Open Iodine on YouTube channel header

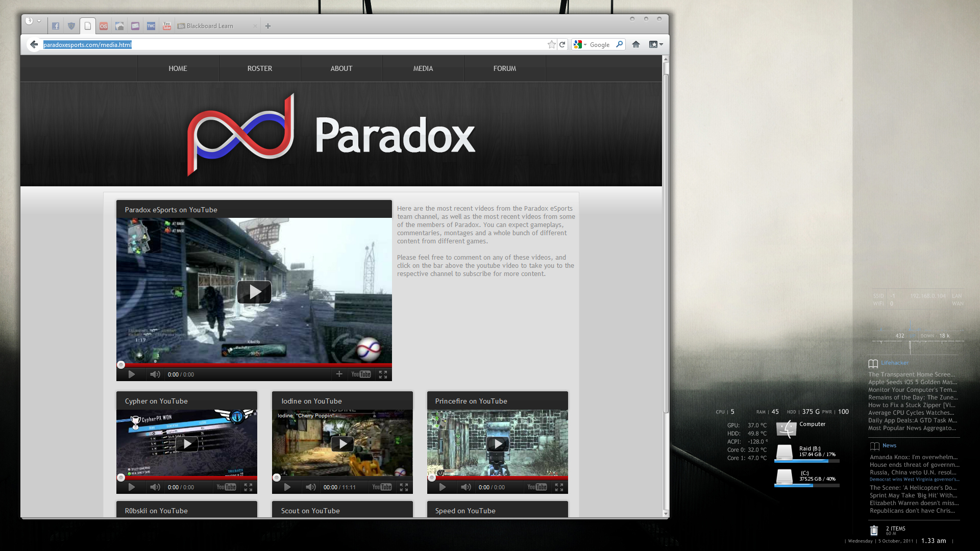click(342, 401)
